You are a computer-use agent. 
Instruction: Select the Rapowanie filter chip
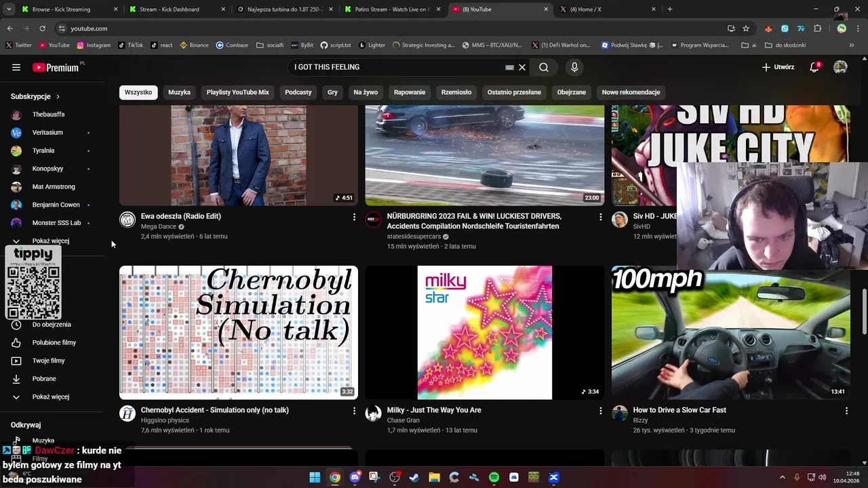coord(410,92)
